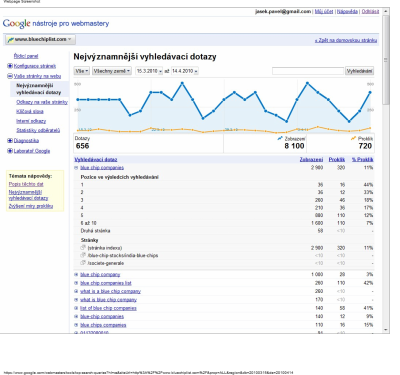
Task: Click scrollbar up arrow
Action: [386, 11]
